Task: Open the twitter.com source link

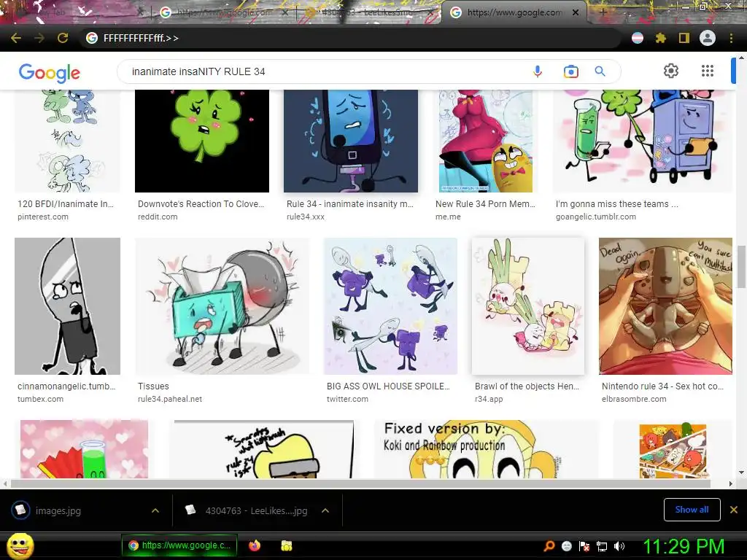Action: tap(347, 399)
